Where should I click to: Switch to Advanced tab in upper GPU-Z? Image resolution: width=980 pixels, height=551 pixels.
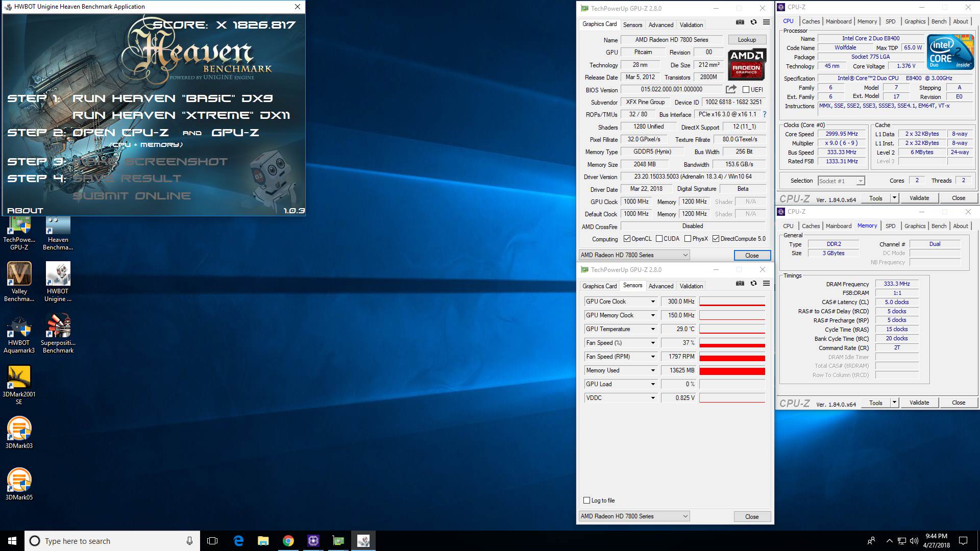coord(661,25)
